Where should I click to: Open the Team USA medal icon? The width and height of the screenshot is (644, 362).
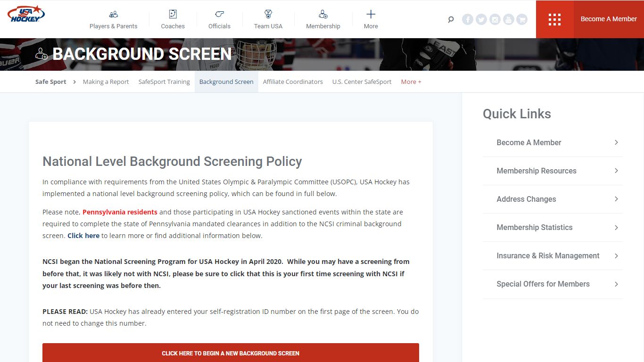pyautogui.click(x=268, y=14)
